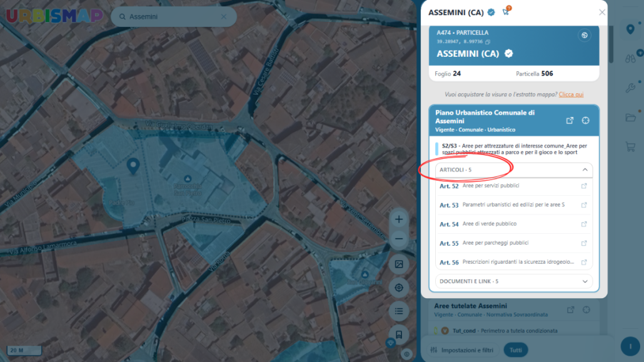Screen dimensions: 644x362
Task: Open the folder icon in right sidebar
Action: click(630, 118)
